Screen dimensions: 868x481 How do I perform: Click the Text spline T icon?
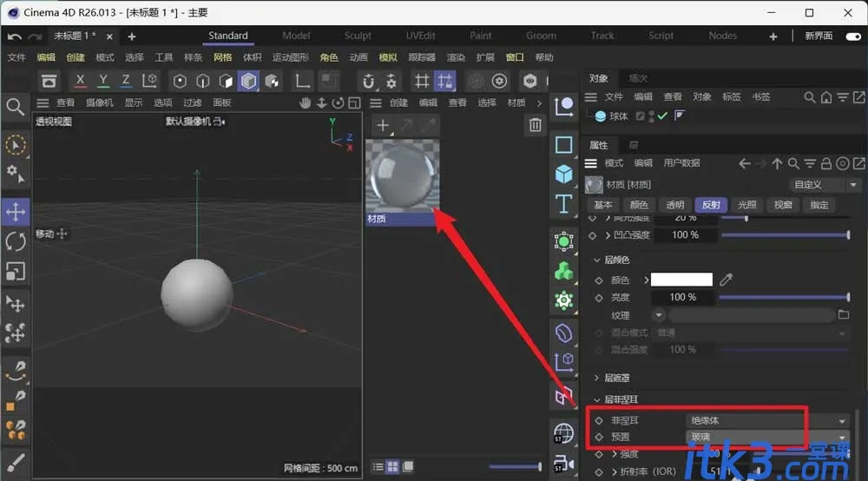pyautogui.click(x=563, y=204)
